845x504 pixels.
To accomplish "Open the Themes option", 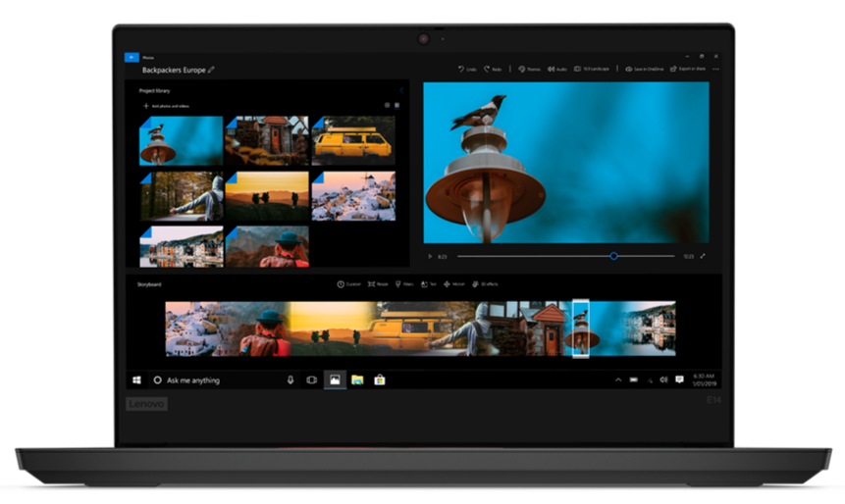I will 529,69.
